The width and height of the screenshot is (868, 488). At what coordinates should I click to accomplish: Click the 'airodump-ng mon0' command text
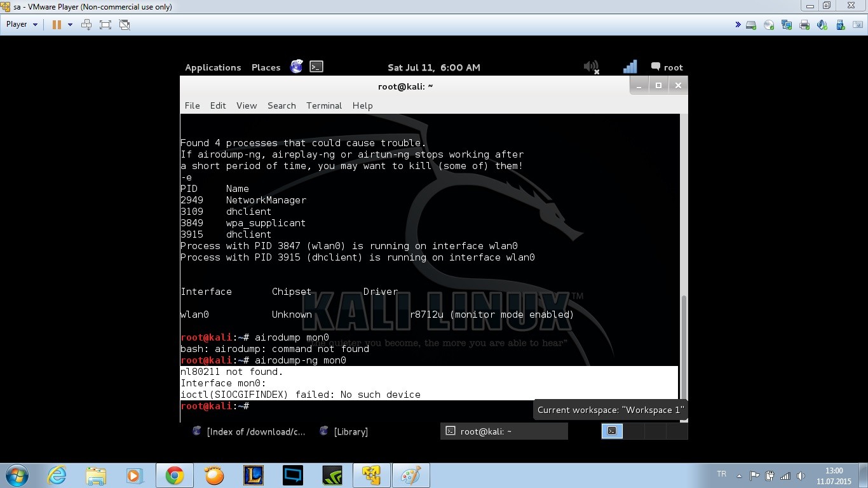(301, 360)
